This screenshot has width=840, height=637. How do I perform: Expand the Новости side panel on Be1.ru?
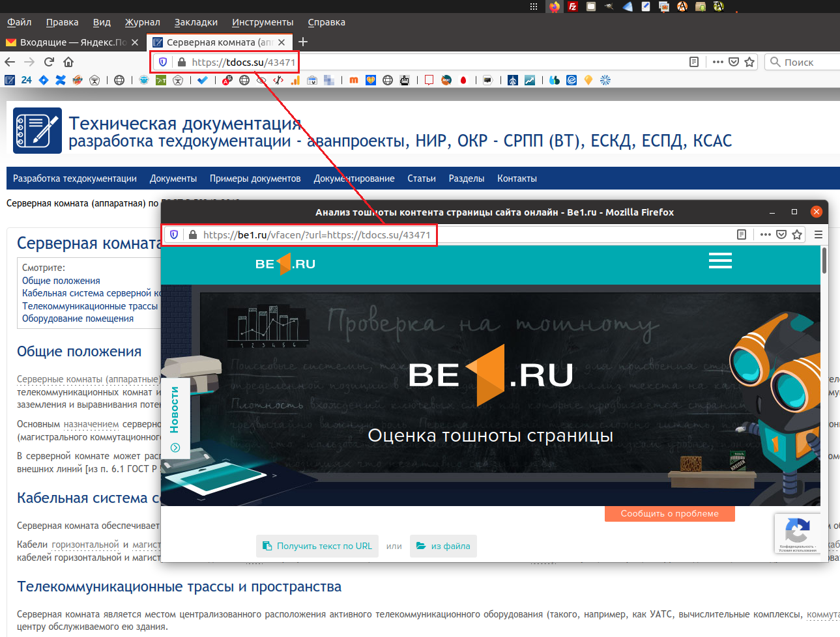coord(175,419)
